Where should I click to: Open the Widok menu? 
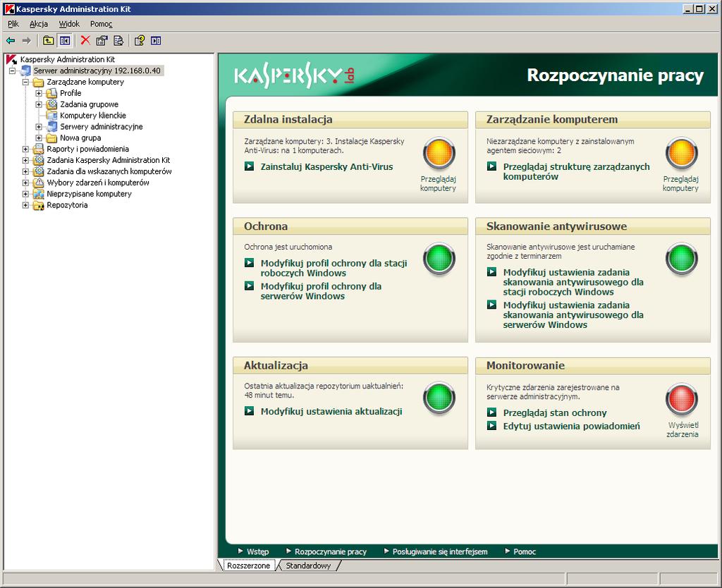point(69,24)
